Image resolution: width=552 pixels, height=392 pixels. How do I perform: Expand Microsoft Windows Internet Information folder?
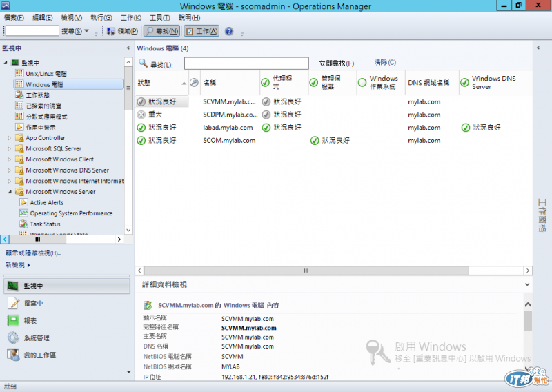pyautogui.click(x=10, y=181)
